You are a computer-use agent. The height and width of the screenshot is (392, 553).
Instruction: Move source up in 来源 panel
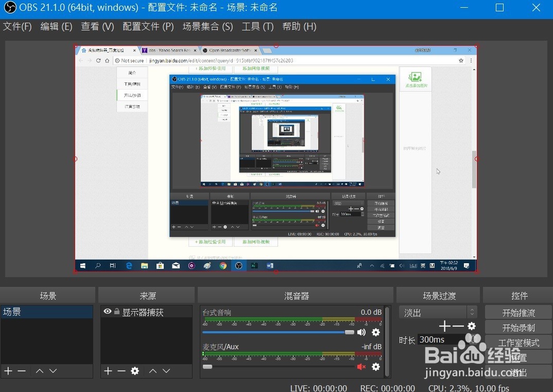click(x=153, y=371)
